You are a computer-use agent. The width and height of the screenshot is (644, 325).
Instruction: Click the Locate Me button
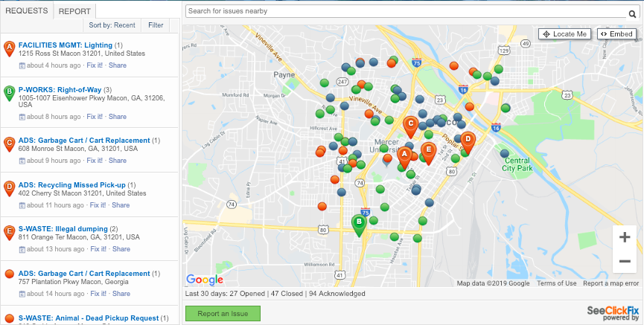(565, 34)
